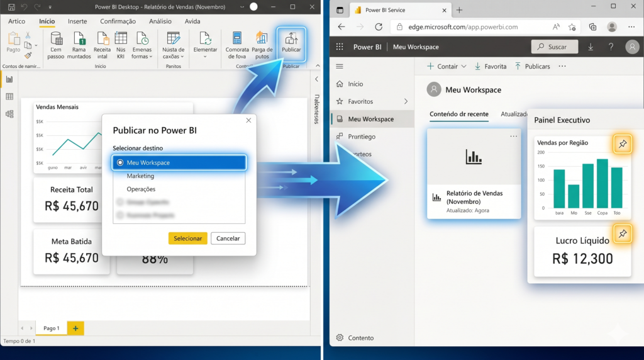
Task: Open the model view icon in left sidebar
Action: (9, 114)
